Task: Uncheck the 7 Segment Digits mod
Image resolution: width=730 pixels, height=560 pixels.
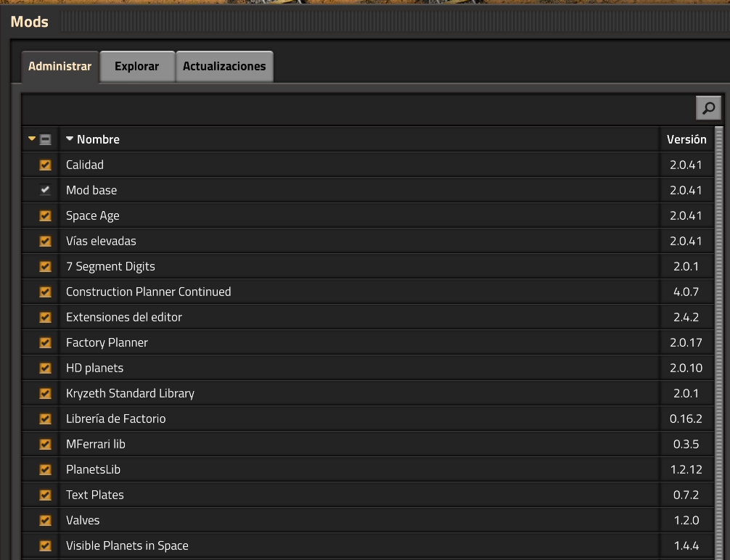Action: pos(45,266)
